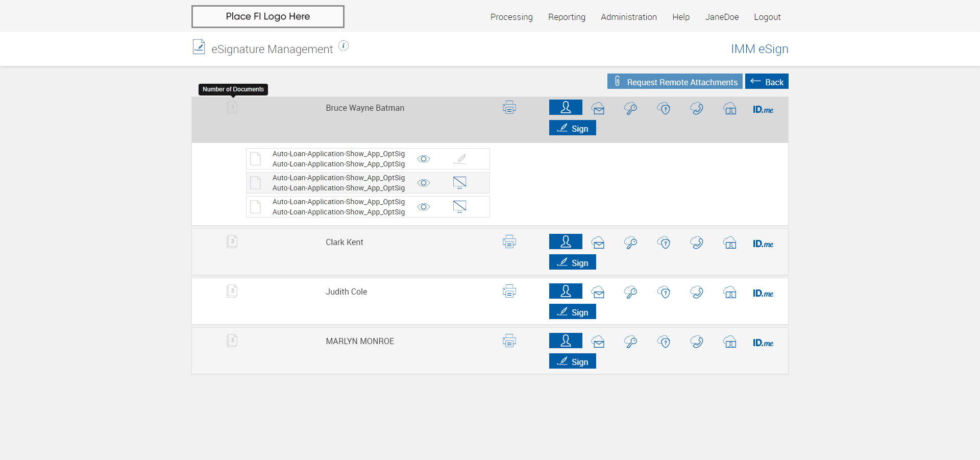
Task: Print documents for Judith Cole
Action: coord(509,292)
